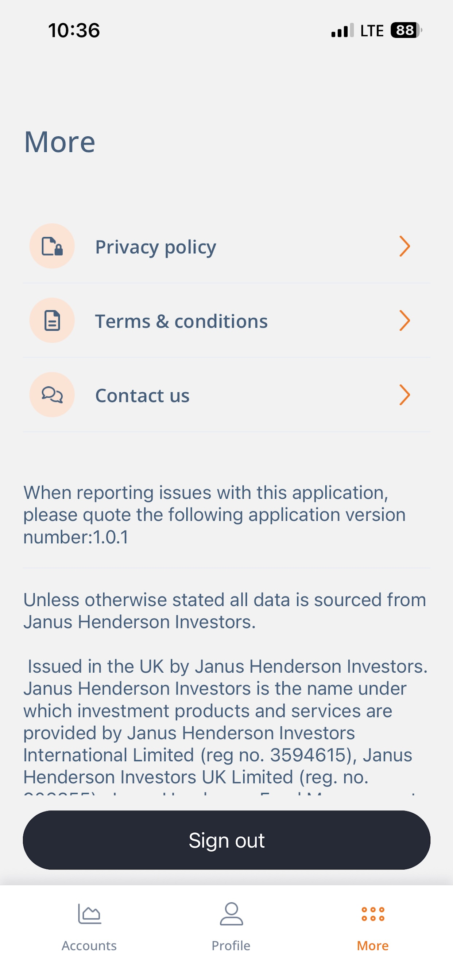Expand Contact us via its chevron
The width and height of the screenshot is (453, 980).
(404, 394)
